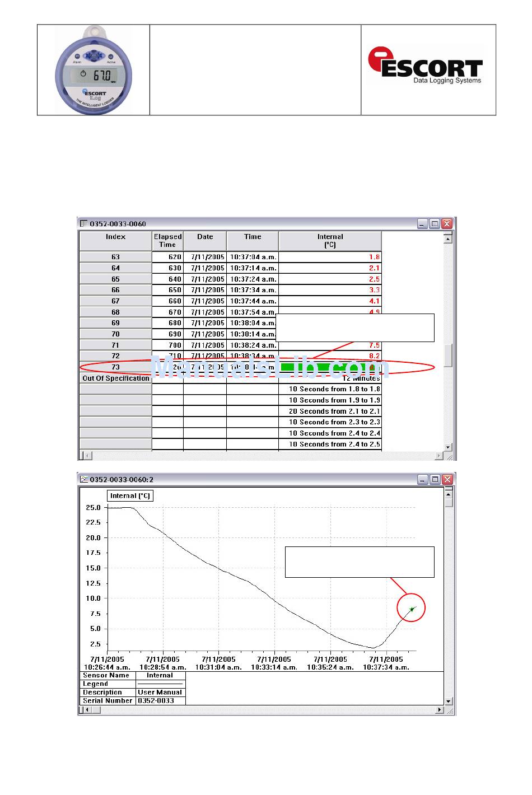The height and width of the screenshot is (795, 532).
Task: Select row index 73
Action: 115,367
